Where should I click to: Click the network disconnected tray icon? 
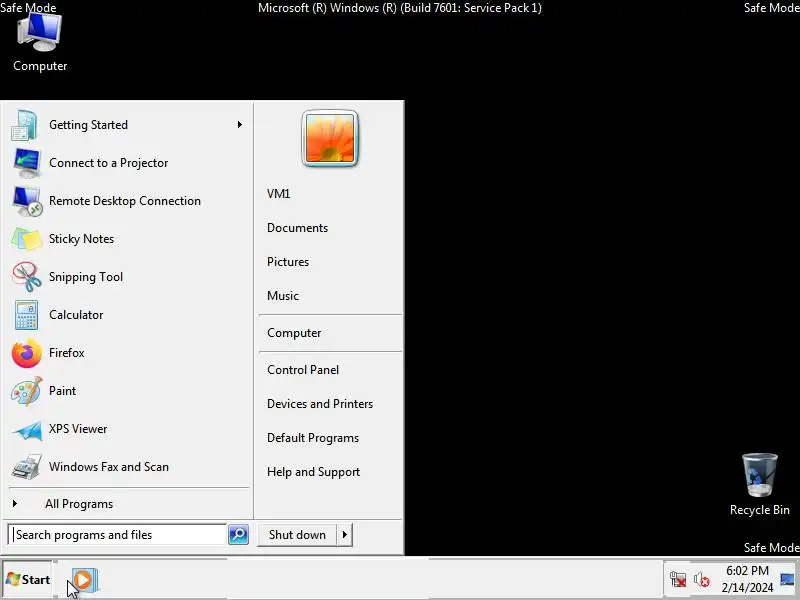point(678,580)
